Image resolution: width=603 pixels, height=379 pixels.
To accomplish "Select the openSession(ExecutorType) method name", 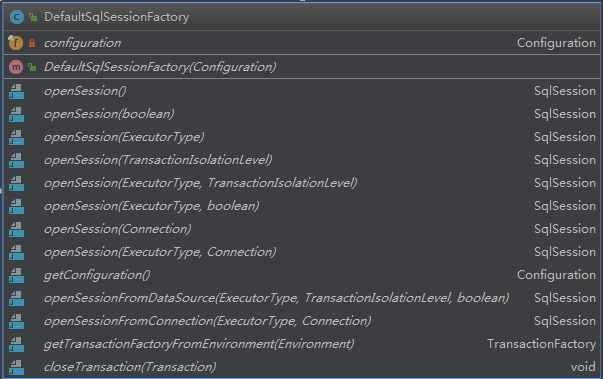I will point(124,137).
